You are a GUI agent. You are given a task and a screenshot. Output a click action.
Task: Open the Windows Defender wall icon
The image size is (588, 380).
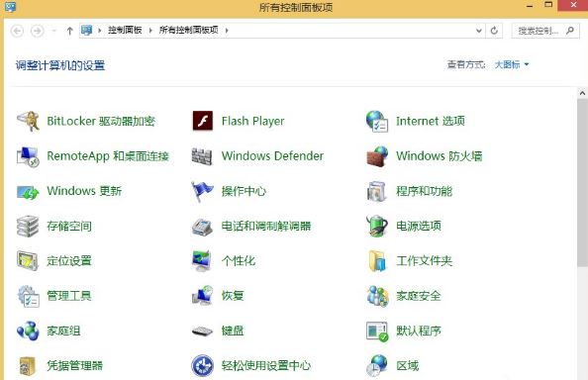(202, 156)
